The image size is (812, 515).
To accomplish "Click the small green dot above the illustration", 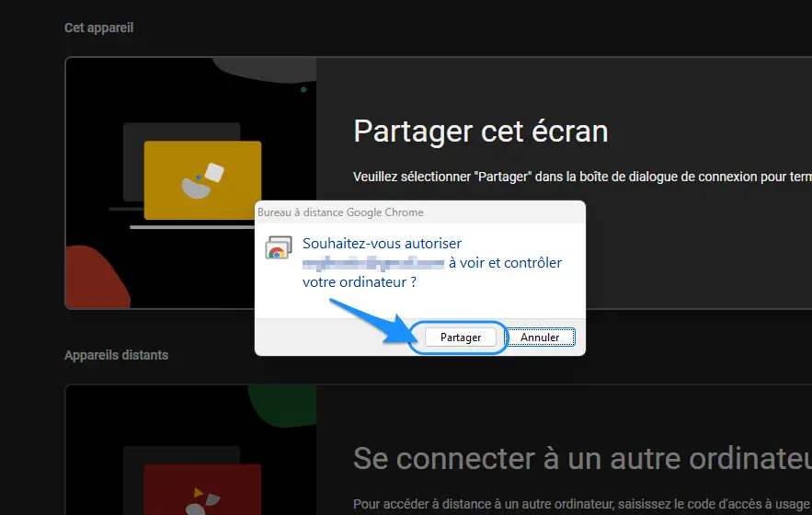I will 303,89.
